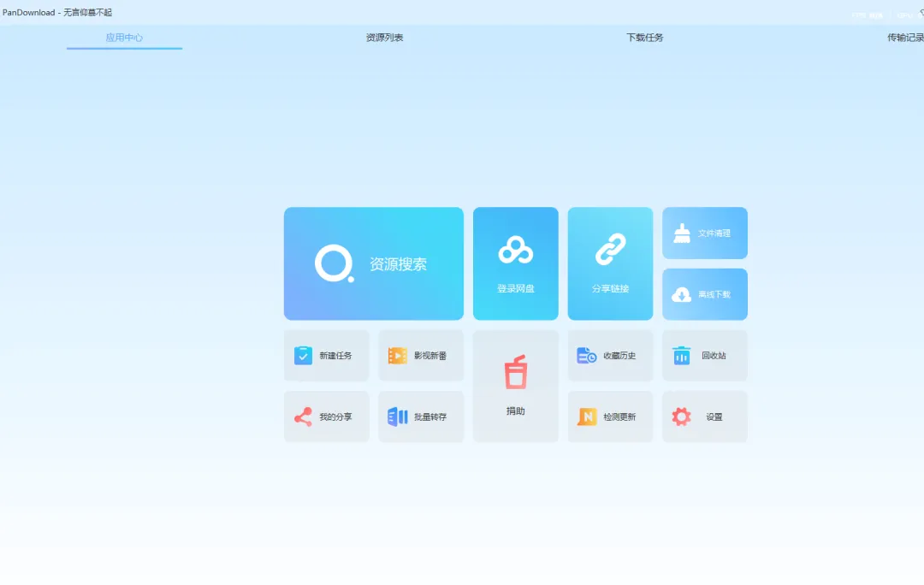
Task: Click the 登录网盘 cloud login tile
Action: coord(516,263)
